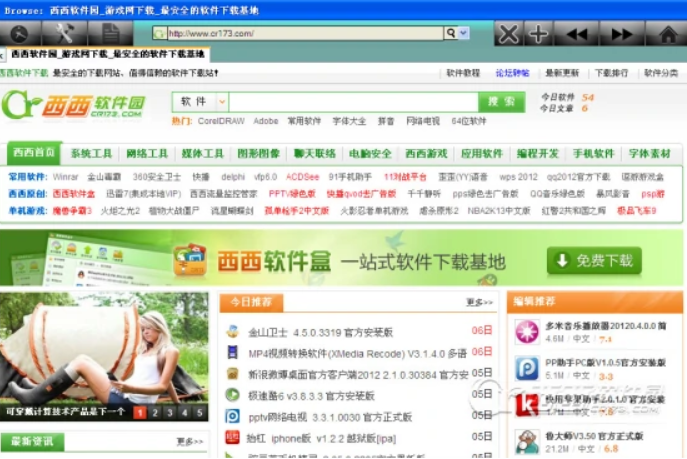Screen dimensions: 687x459
Task: Click the NBA2K13中文版 link
Action: 499,211
